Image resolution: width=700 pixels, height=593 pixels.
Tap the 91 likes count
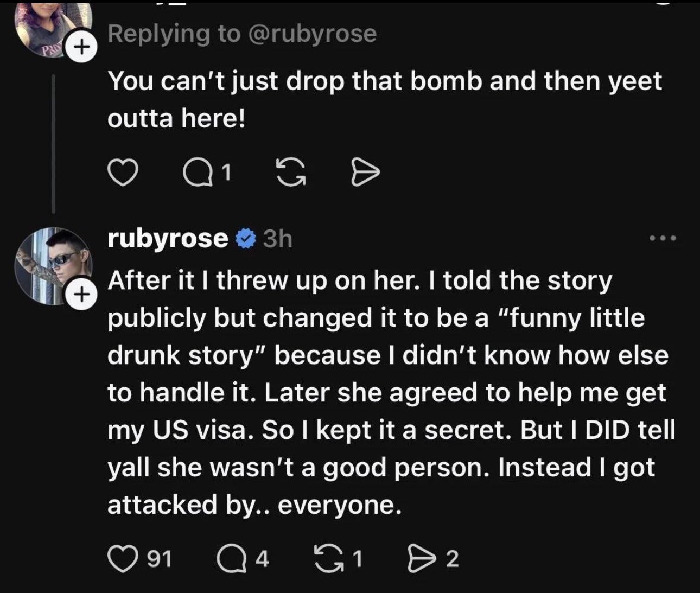tap(160, 558)
